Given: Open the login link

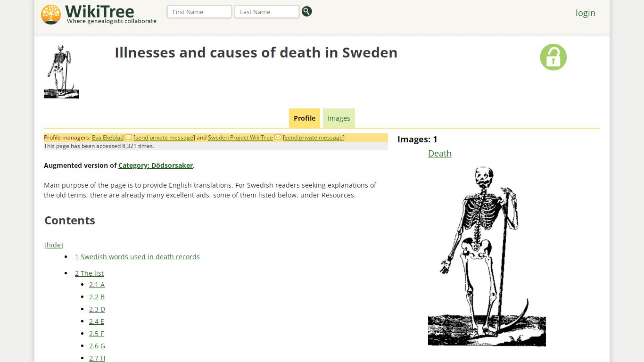Looking at the screenshot, I should click(x=586, y=13).
